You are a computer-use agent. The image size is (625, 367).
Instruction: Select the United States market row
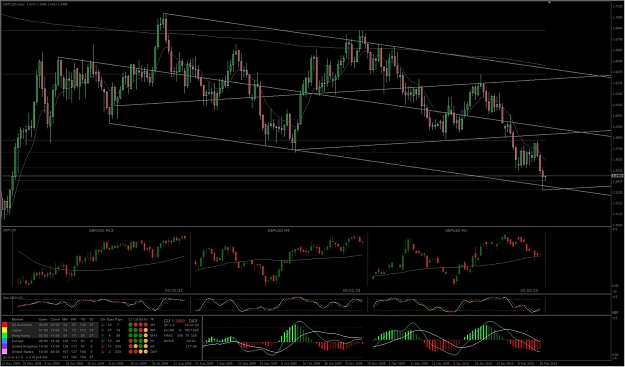(x=54, y=351)
